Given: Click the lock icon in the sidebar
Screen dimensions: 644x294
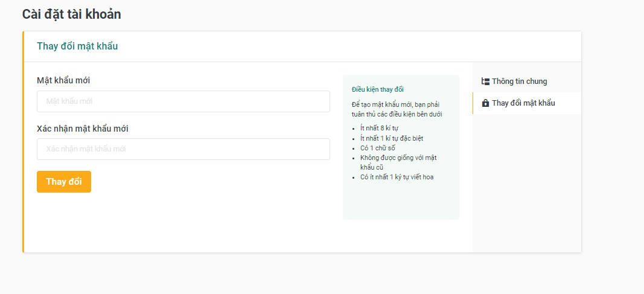Looking at the screenshot, I should coord(485,103).
